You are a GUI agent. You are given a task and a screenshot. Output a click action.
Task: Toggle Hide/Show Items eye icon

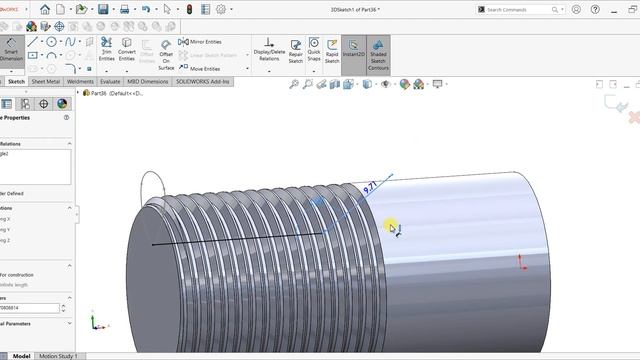pyautogui.click(x=385, y=84)
